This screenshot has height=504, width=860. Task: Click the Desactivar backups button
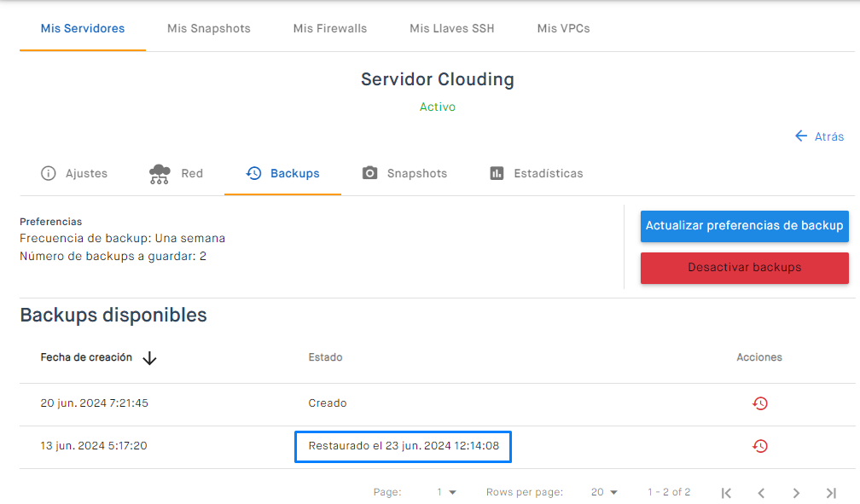point(744,268)
